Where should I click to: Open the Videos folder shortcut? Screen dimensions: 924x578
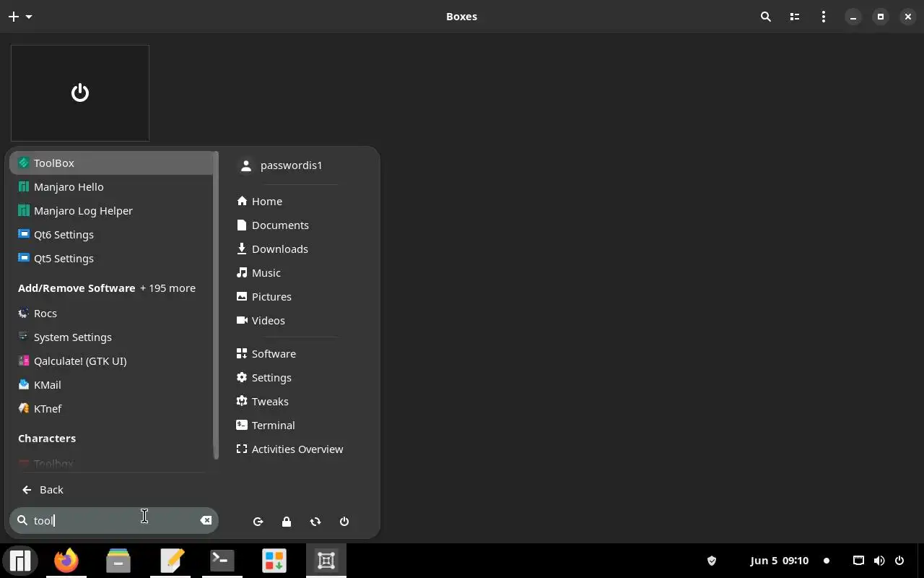[x=261, y=321]
